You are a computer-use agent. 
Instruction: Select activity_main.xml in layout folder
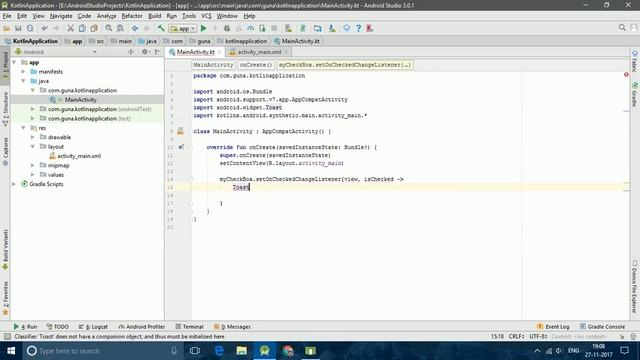pyautogui.click(x=79, y=156)
